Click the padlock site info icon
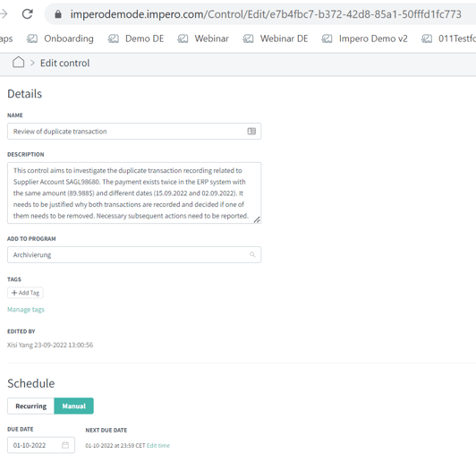The height and width of the screenshot is (462, 476). click(58, 14)
